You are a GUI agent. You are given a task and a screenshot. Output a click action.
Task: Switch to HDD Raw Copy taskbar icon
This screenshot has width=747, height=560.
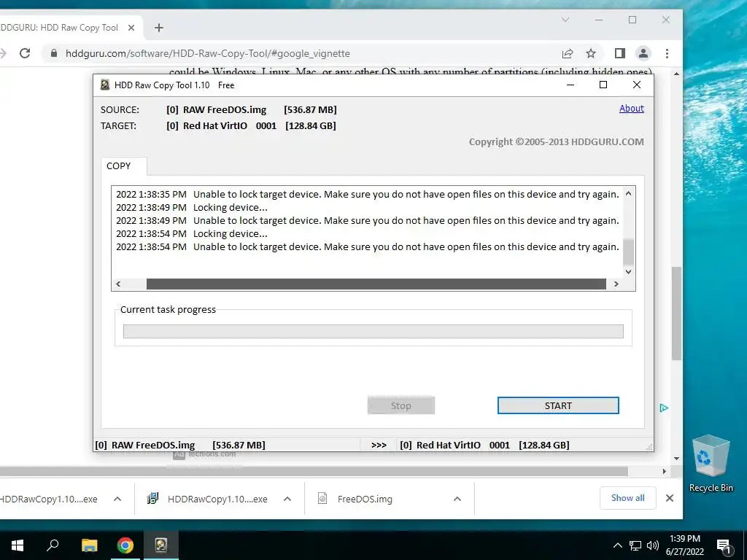pos(161,545)
